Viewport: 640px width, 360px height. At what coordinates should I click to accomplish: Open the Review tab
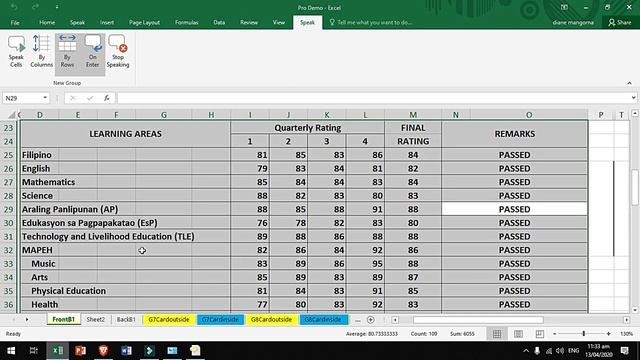[x=249, y=22]
